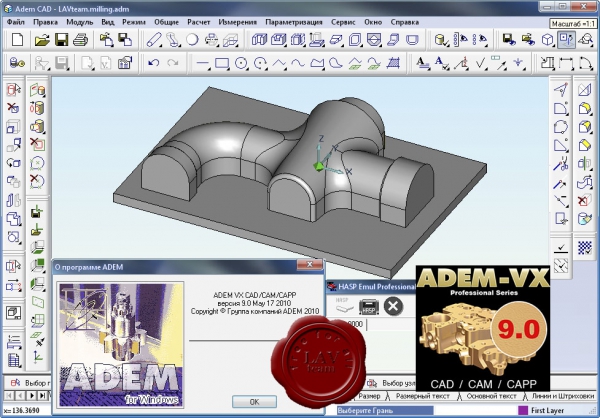
Task: Open the line tool flyout
Action: pos(209,69)
